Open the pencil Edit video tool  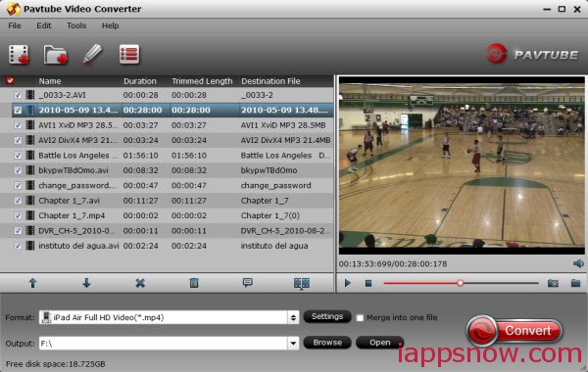coord(92,54)
